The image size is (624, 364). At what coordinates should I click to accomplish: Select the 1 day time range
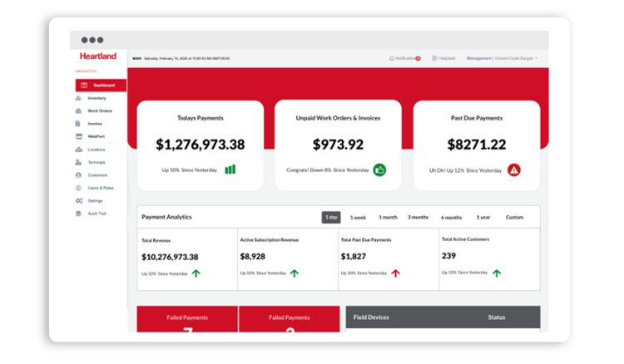pos(331,217)
